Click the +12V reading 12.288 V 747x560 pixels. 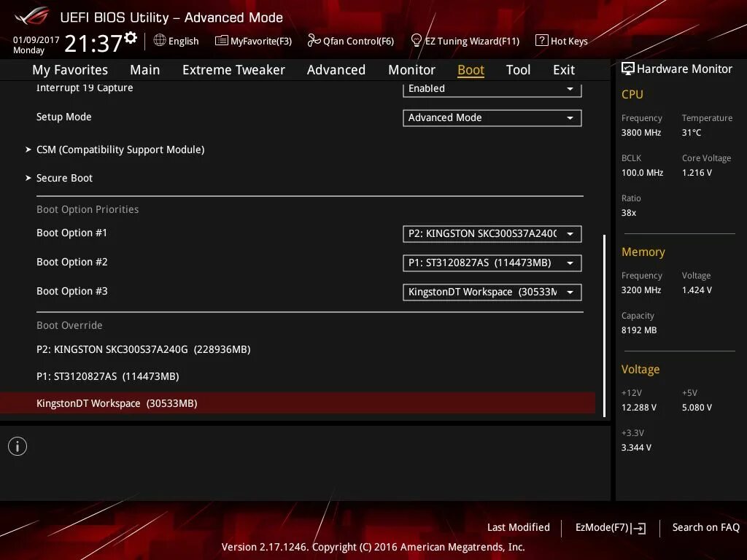(639, 408)
